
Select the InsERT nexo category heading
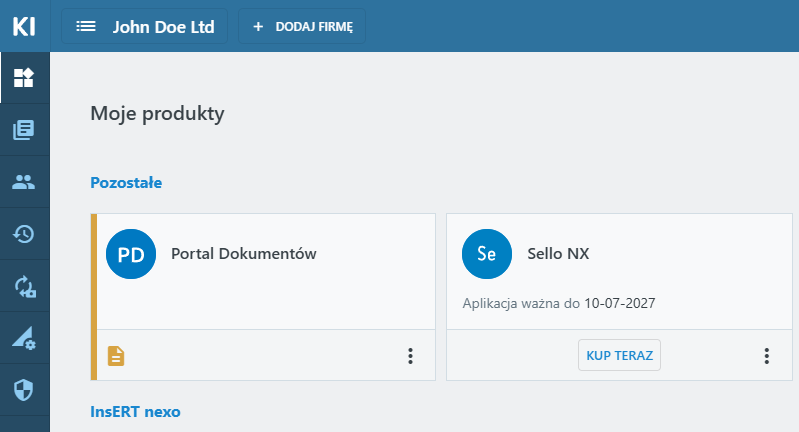pyautogui.click(x=135, y=411)
